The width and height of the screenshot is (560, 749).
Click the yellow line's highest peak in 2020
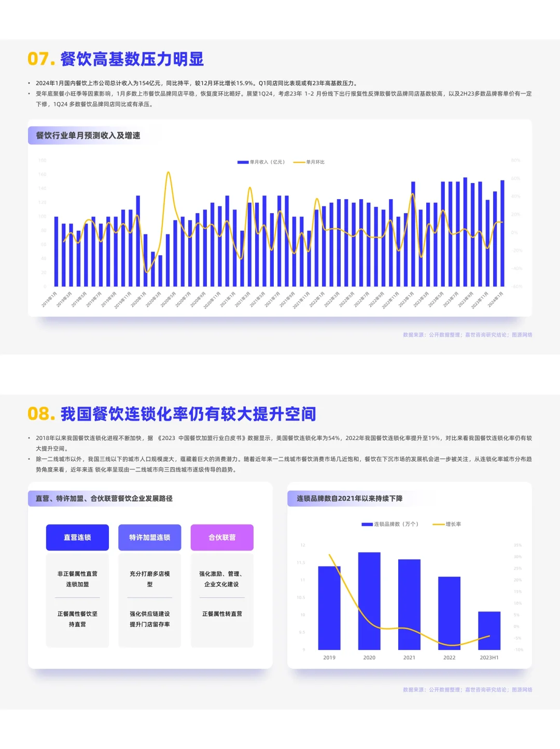168,173
